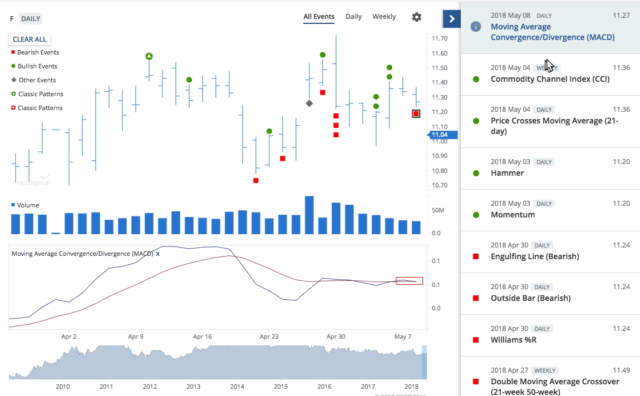Image resolution: width=640 pixels, height=396 pixels.
Task: Switch to the Daily tab
Action: point(353,17)
